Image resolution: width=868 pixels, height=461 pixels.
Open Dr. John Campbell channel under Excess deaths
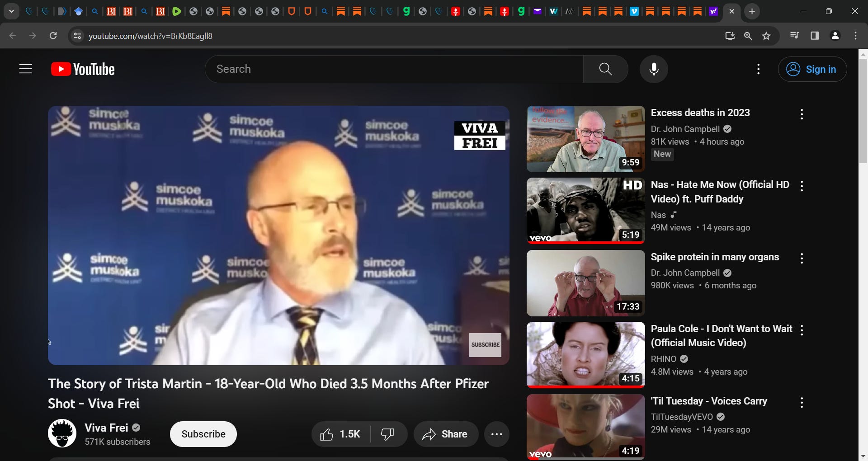(685, 129)
